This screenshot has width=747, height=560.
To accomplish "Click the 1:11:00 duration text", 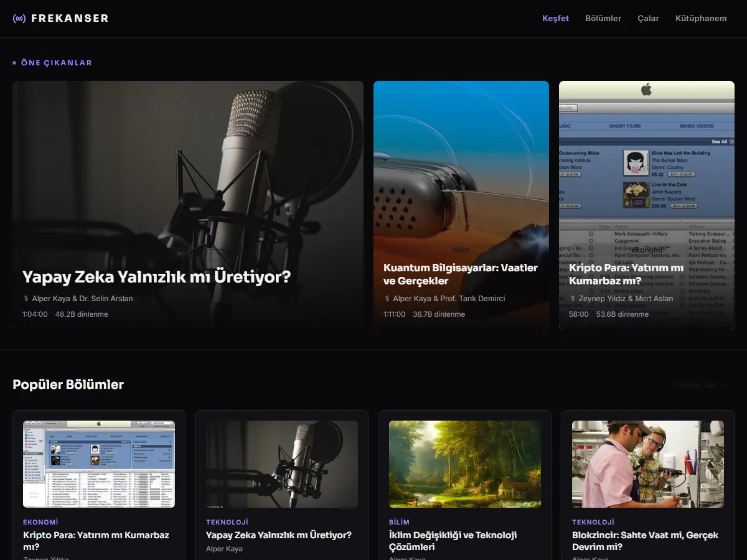I will [x=394, y=314].
